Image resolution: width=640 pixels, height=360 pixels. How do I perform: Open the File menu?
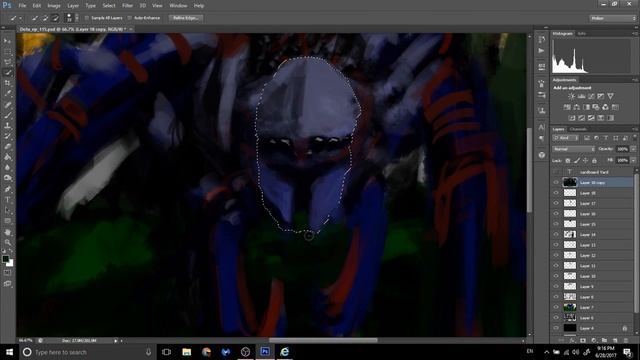[22, 6]
